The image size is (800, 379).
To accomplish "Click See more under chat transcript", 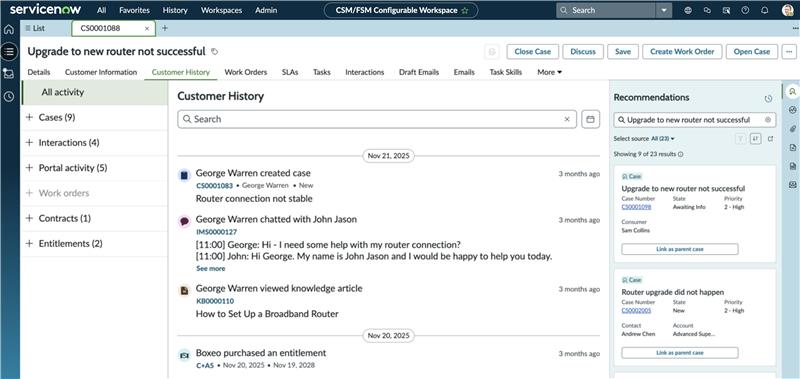I will tap(211, 268).
